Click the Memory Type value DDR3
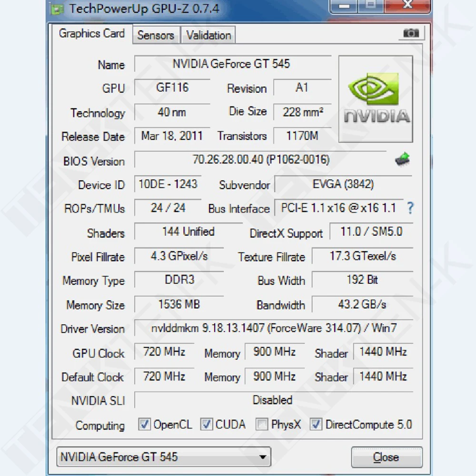476x476 pixels. [179, 279]
